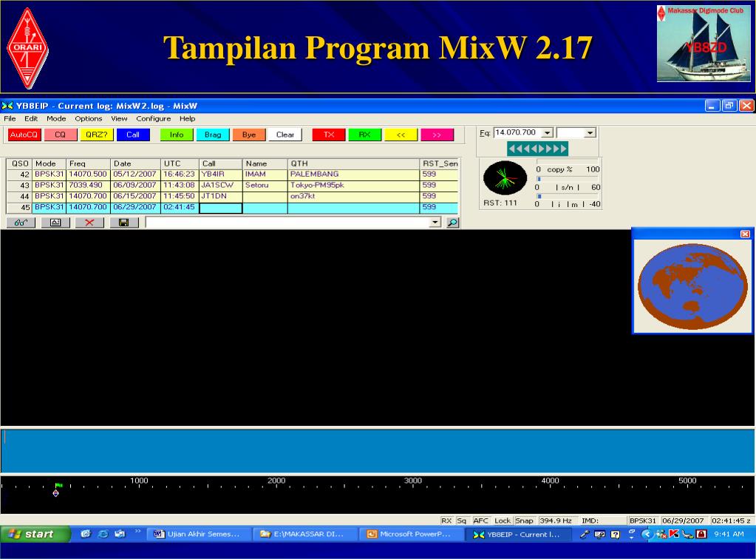Click the green Info macro button
The height and width of the screenshot is (559, 756).
177,135
